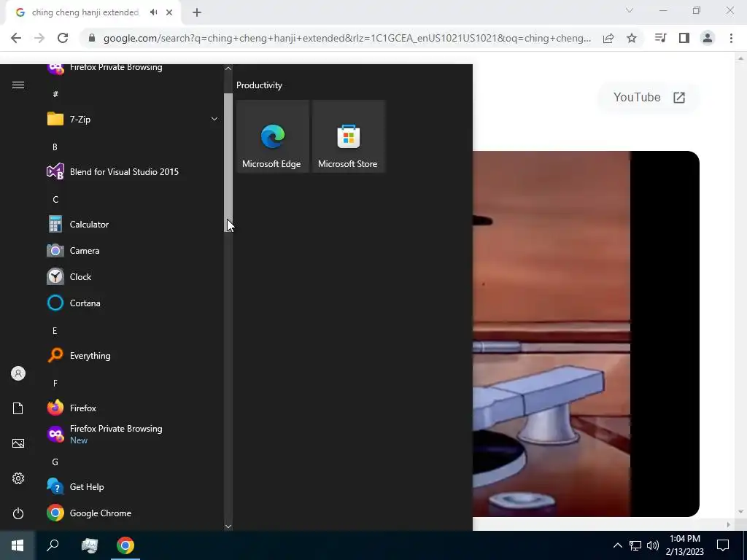The width and height of the screenshot is (747, 560).
Task: Click the app list scroll-down arrow
Action: tap(228, 526)
